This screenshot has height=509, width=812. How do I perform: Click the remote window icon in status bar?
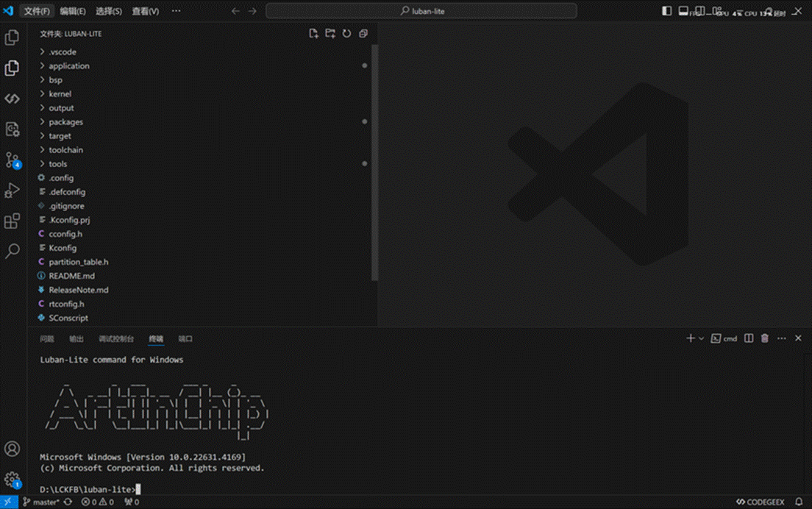pyautogui.click(x=9, y=502)
